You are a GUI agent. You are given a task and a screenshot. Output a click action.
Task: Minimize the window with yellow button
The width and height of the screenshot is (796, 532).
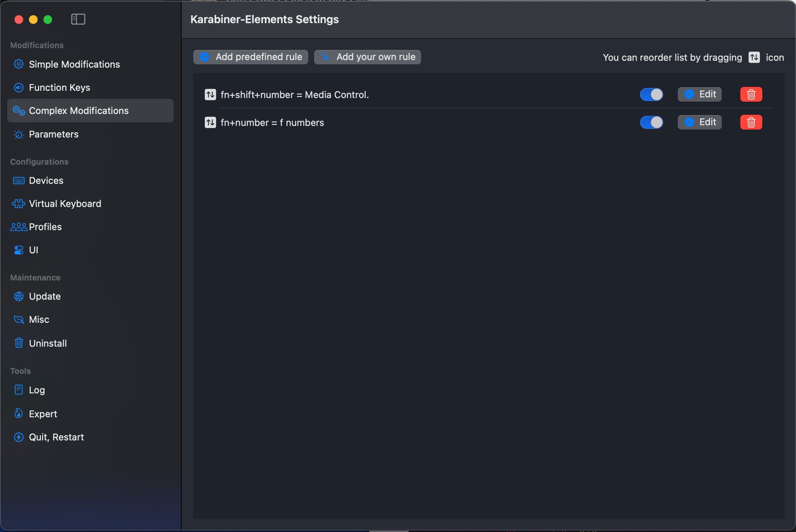pos(33,19)
